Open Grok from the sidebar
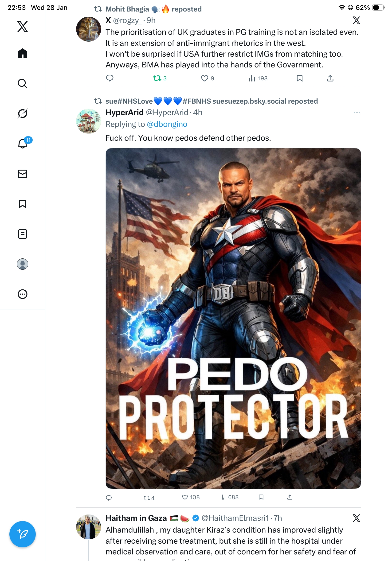The height and width of the screenshot is (561, 392). (23, 113)
